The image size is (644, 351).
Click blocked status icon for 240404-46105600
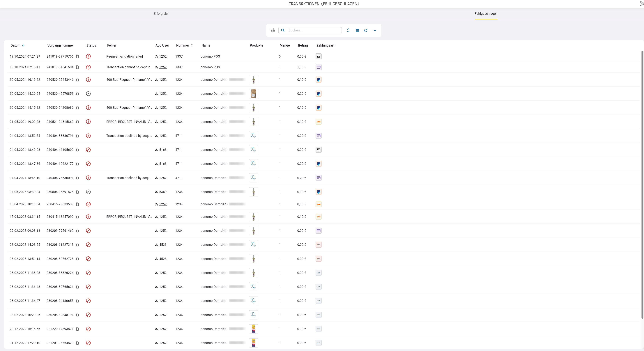coord(88,150)
